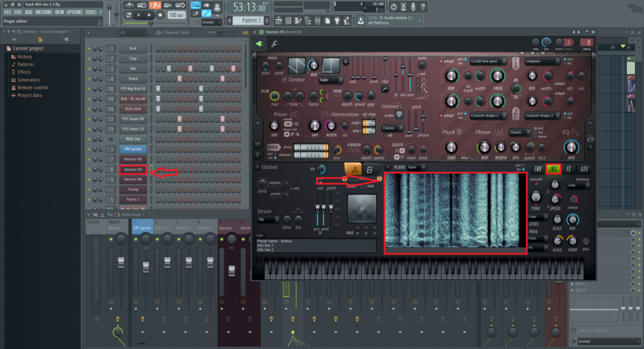The height and width of the screenshot is (349, 644).
Task: Open the OPTIONS menu
Action: click(x=74, y=13)
